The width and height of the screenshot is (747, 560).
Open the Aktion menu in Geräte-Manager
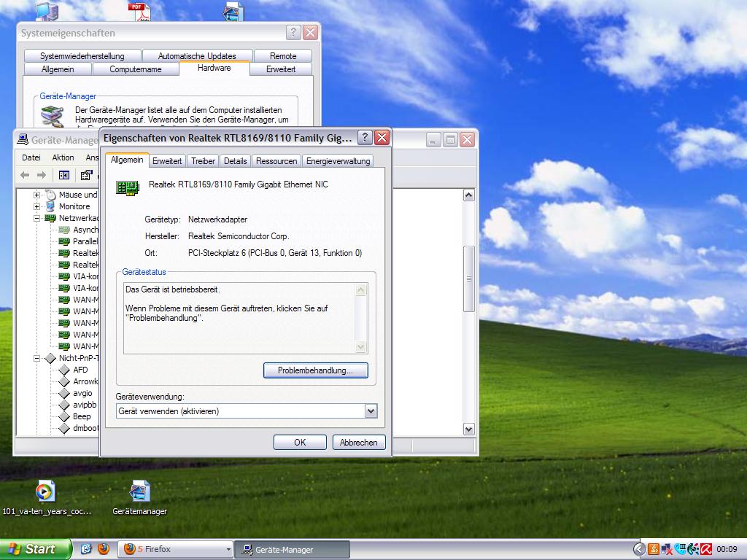tap(63, 157)
